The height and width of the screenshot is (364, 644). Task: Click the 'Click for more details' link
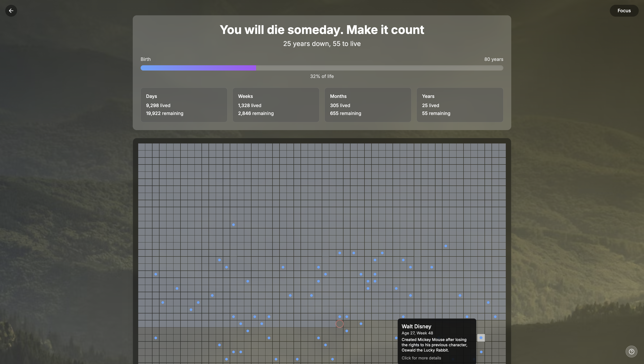(421, 358)
